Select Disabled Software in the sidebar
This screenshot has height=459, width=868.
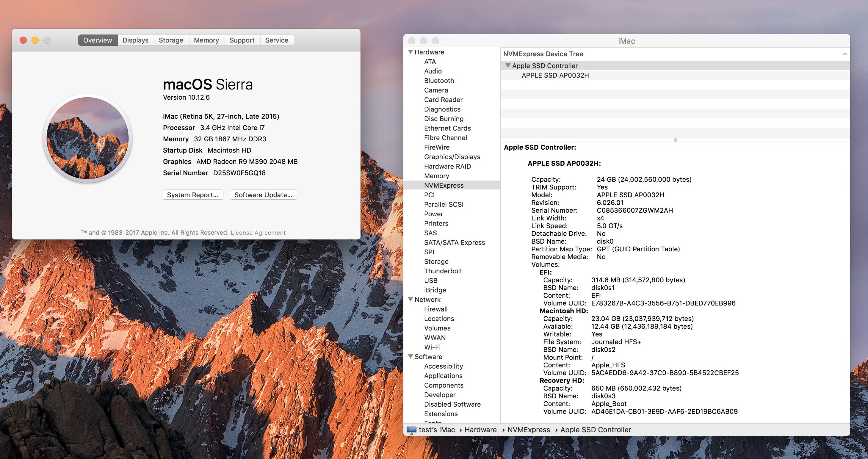452,404
